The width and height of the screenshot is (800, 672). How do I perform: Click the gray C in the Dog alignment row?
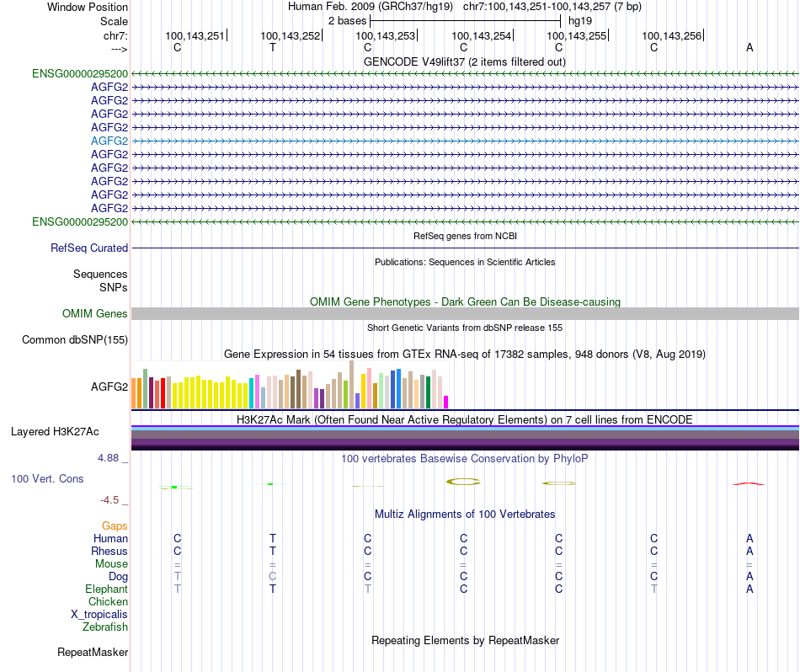(x=273, y=576)
